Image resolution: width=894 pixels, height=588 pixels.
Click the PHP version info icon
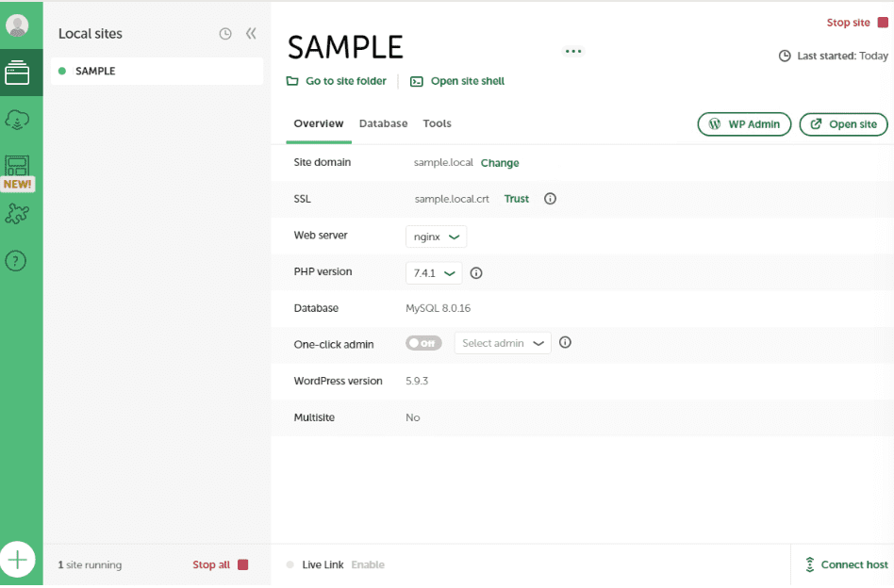point(476,273)
